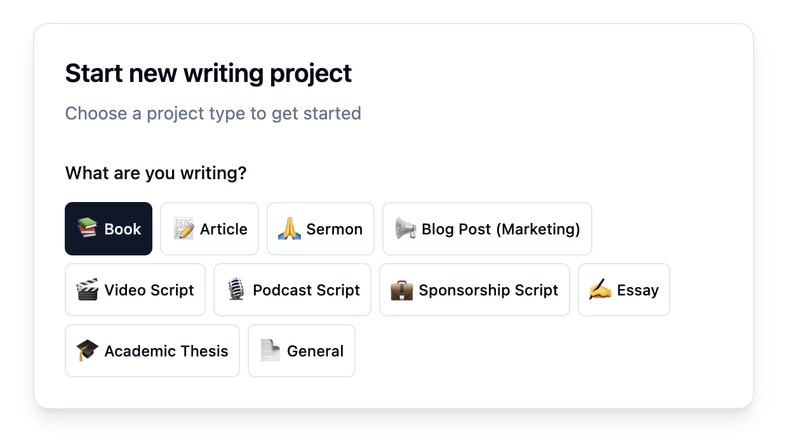Viewport: 800px width, 446px height.
Task: Click the memo notepad icon beside Article
Action: click(183, 229)
